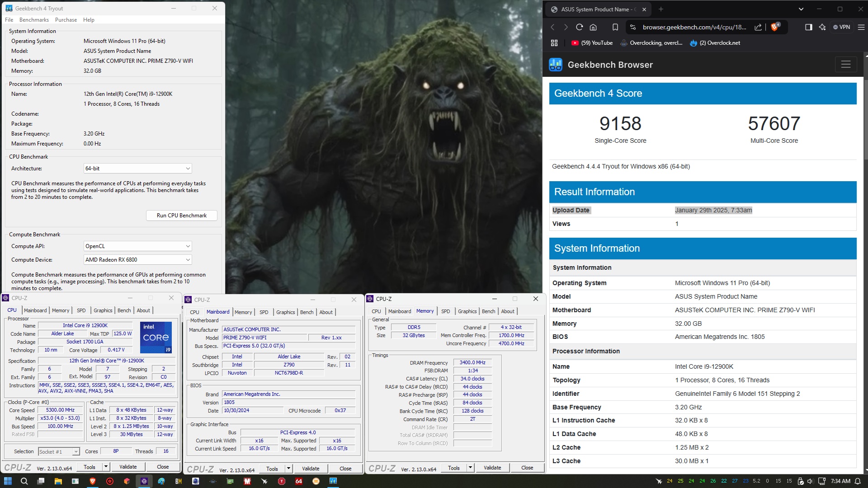Open the Architecture 64-bit dropdown
Image resolution: width=868 pixels, height=488 pixels.
[x=138, y=169]
